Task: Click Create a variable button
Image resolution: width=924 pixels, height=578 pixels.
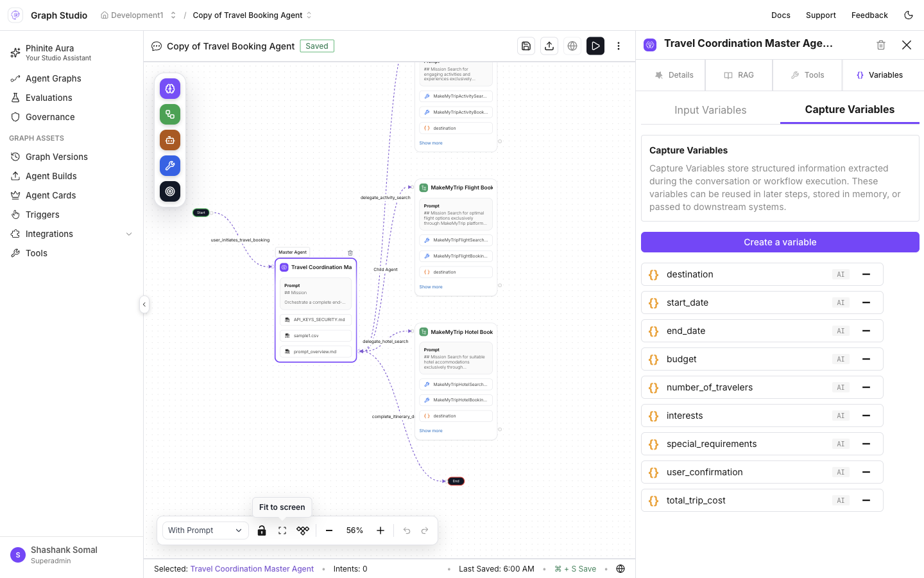Action: click(780, 242)
